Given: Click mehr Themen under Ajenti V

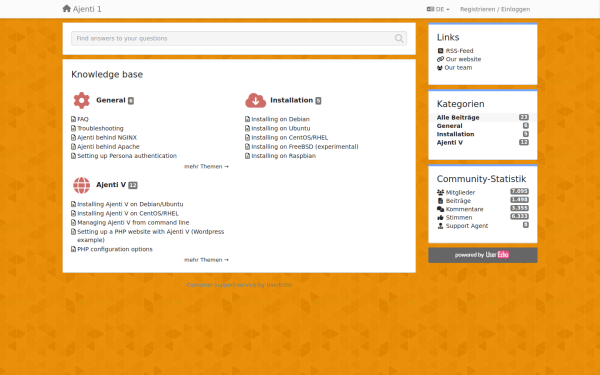Looking at the screenshot, I should coord(206,260).
